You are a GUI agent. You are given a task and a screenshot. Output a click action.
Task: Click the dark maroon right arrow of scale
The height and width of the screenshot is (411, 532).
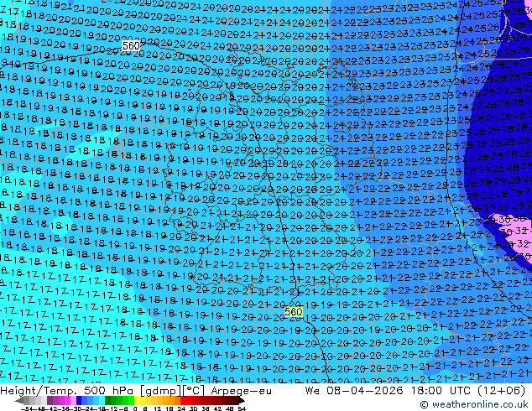(241, 401)
